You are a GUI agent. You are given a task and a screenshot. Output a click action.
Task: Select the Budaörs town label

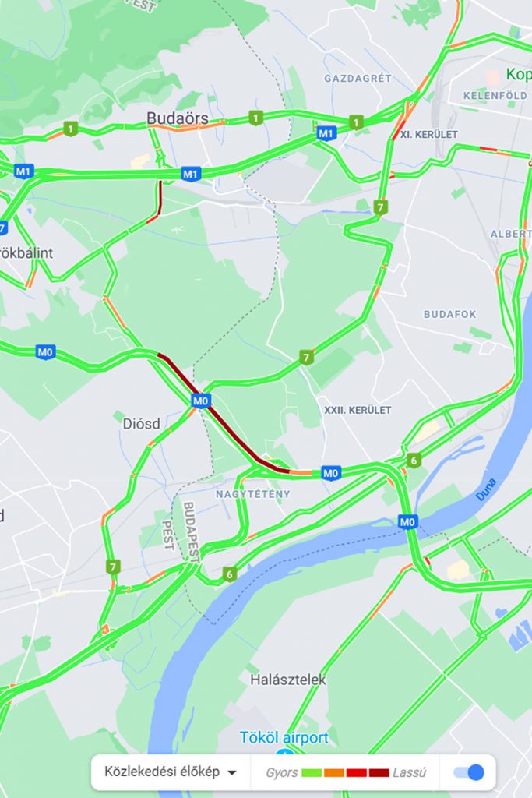coord(178,118)
